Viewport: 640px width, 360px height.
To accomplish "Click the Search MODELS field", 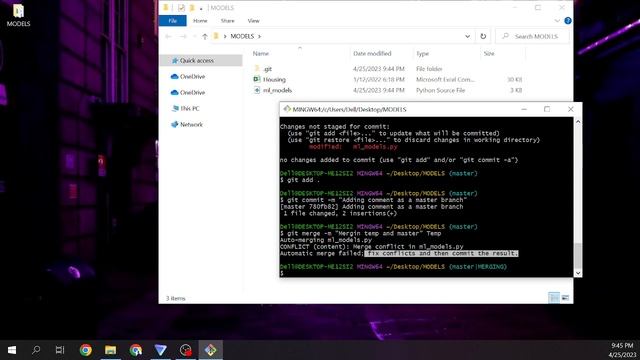I will pyautogui.click(x=532, y=36).
